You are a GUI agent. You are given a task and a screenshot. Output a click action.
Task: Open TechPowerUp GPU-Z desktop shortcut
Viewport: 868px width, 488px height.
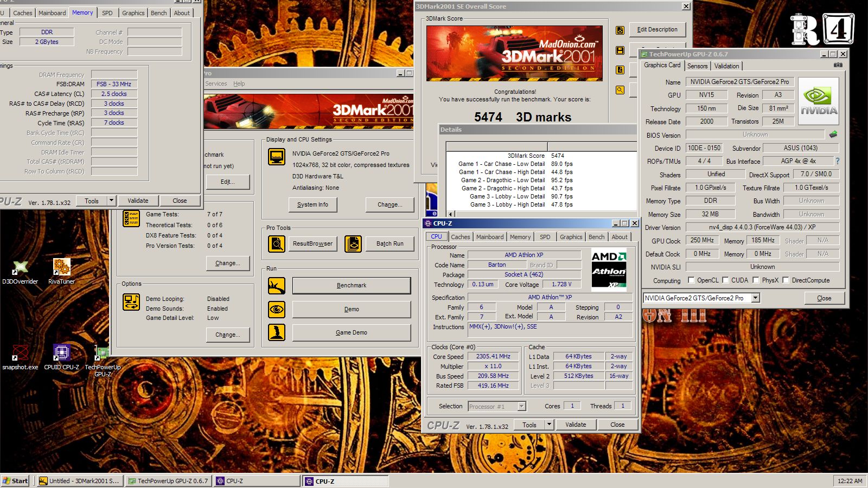[x=103, y=360]
